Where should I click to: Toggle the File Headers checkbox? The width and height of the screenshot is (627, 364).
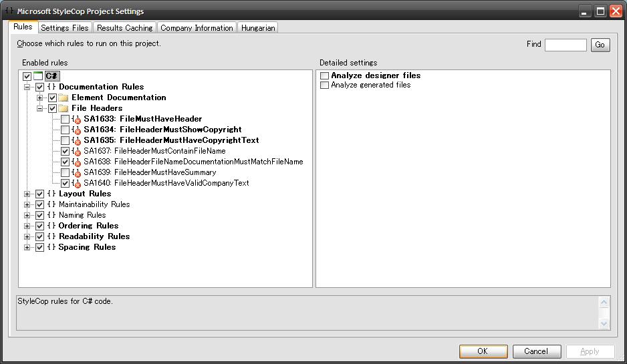coord(52,108)
